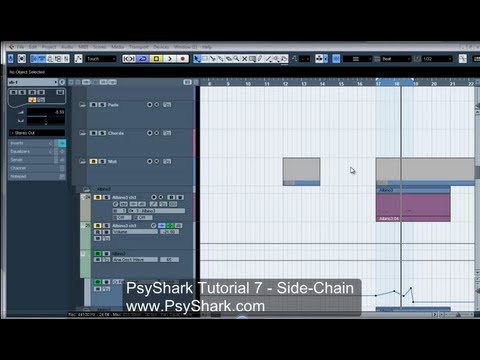The image size is (480, 360).
Task: Click the Record transport button
Action: point(183,59)
